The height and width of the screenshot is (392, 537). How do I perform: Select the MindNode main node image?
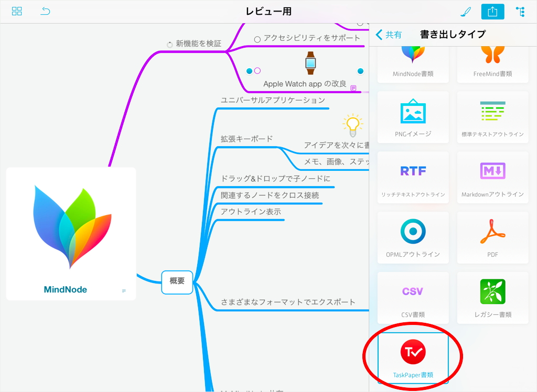click(x=72, y=226)
